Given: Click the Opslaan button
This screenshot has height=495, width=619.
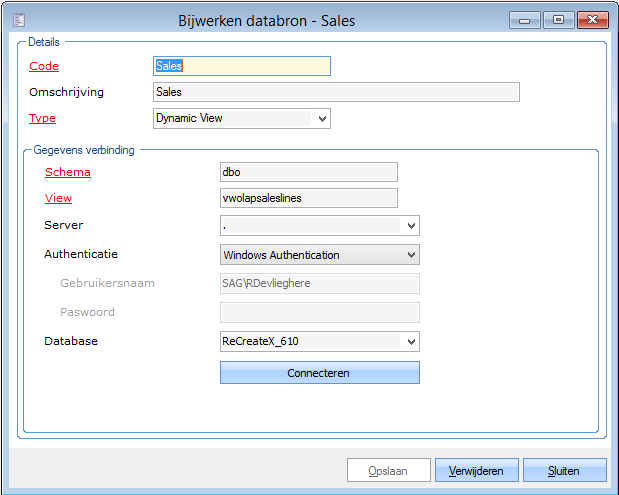Looking at the screenshot, I should (x=387, y=470).
